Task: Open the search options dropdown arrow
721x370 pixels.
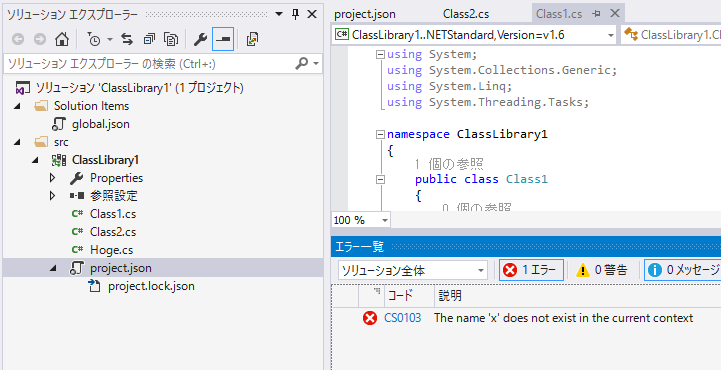Action: point(316,64)
